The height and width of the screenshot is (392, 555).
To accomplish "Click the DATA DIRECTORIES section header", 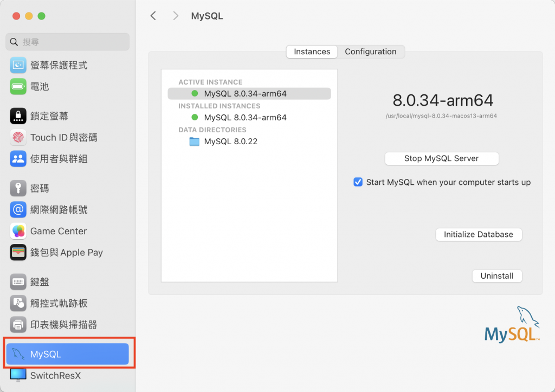I will click(x=212, y=130).
